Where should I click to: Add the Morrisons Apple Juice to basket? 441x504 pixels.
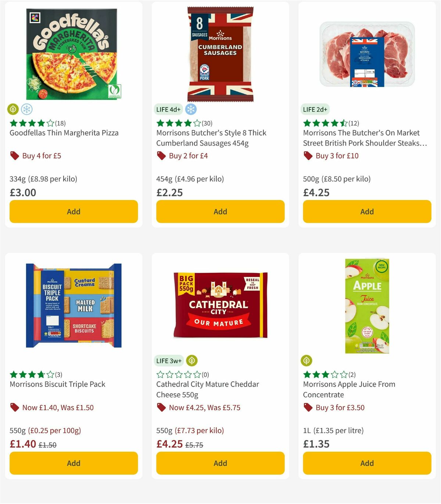point(367,463)
